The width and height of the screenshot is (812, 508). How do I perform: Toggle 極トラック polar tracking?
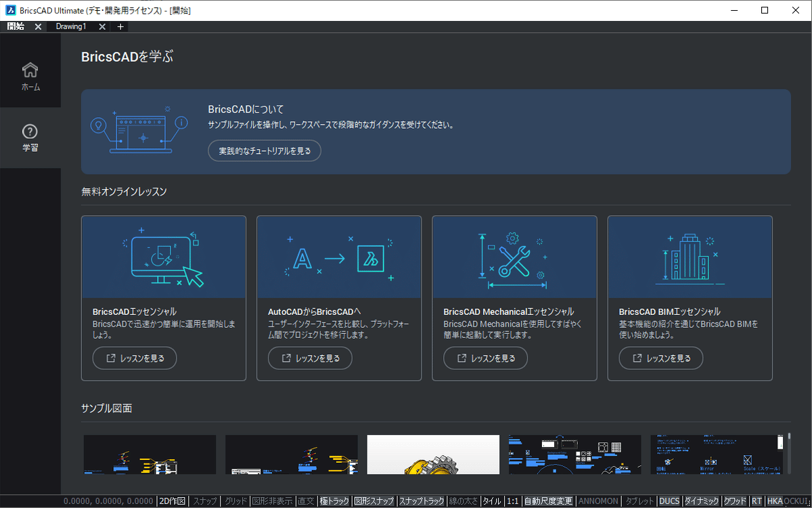point(334,501)
